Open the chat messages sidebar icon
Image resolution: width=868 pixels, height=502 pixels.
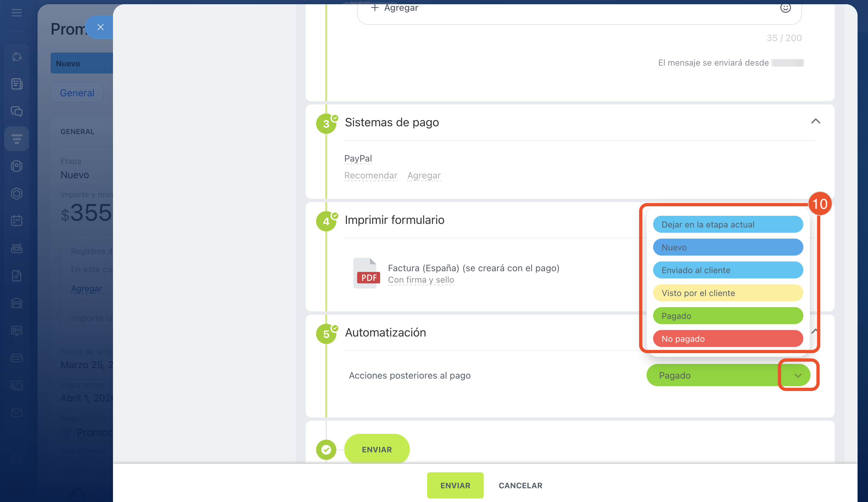pyautogui.click(x=17, y=111)
